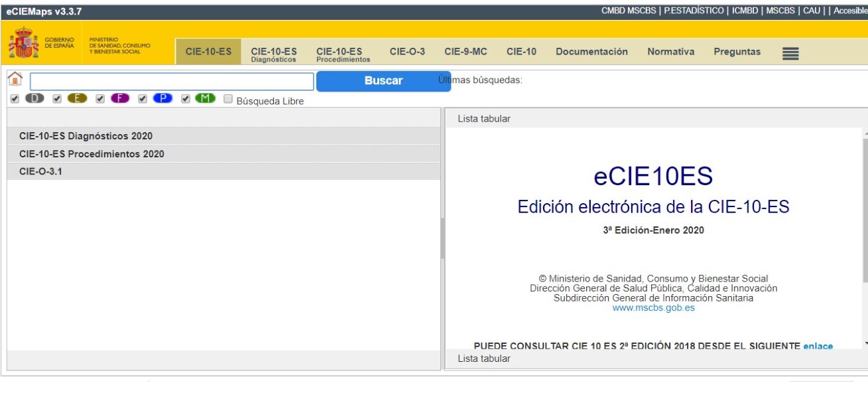Focus the search text field

(172, 81)
